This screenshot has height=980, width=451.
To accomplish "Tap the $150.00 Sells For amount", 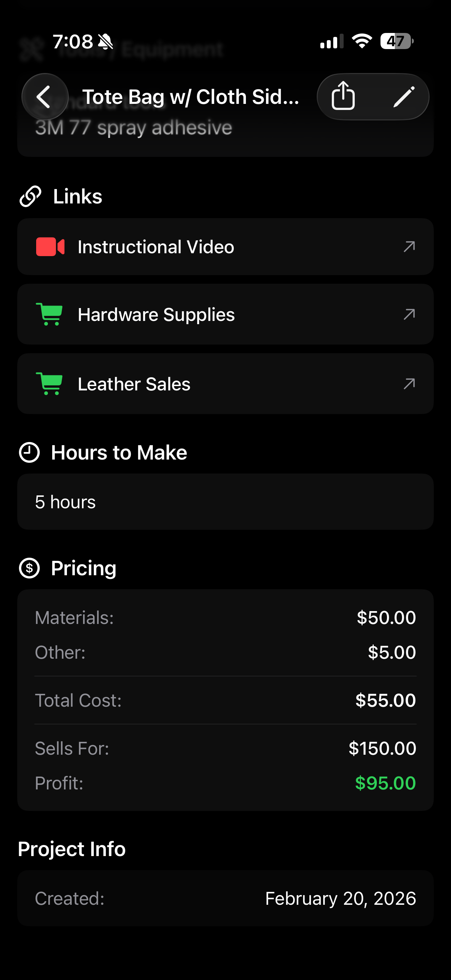I will click(x=382, y=748).
